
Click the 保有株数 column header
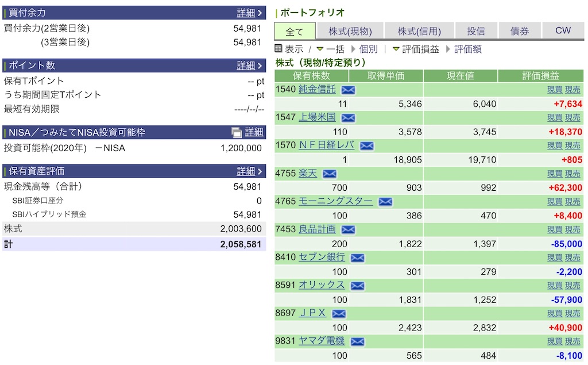pyautogui.click(x=311, y=76)
